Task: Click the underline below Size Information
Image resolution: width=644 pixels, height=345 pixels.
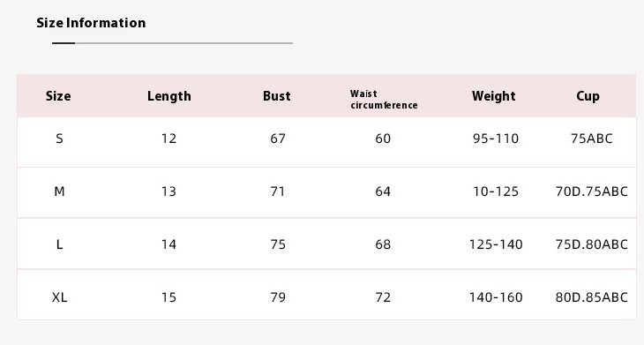Action: [x=172, y=42]
